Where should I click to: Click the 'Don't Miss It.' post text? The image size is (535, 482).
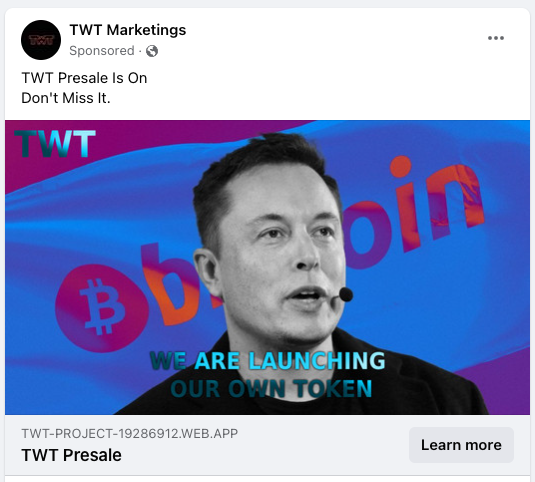66,98
